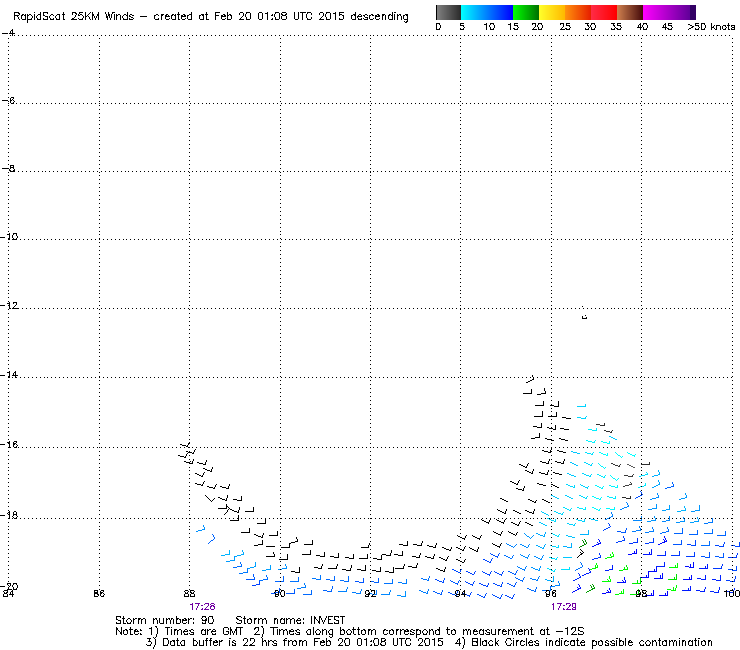This screenshot has width=740, height=650.
Task: Click legend tick label 25
Action: [565, 27]
